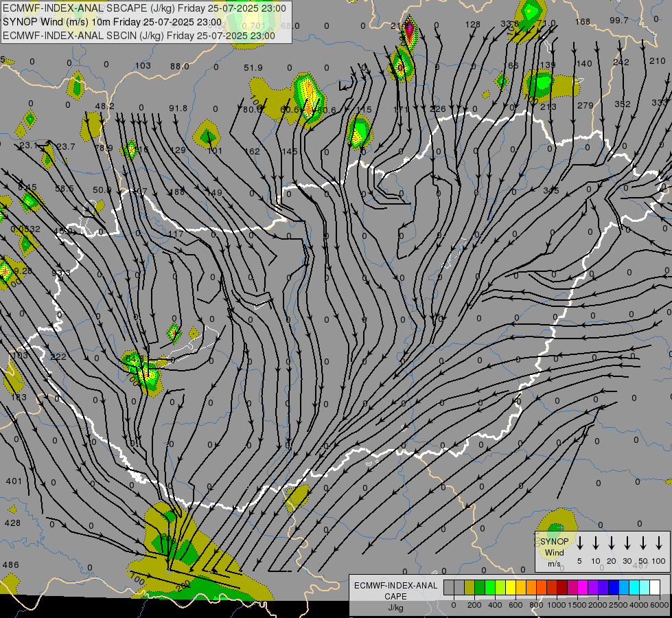Click the wind arrow above the 20 label
Viewport: 672px width, 618px height.
612,542
